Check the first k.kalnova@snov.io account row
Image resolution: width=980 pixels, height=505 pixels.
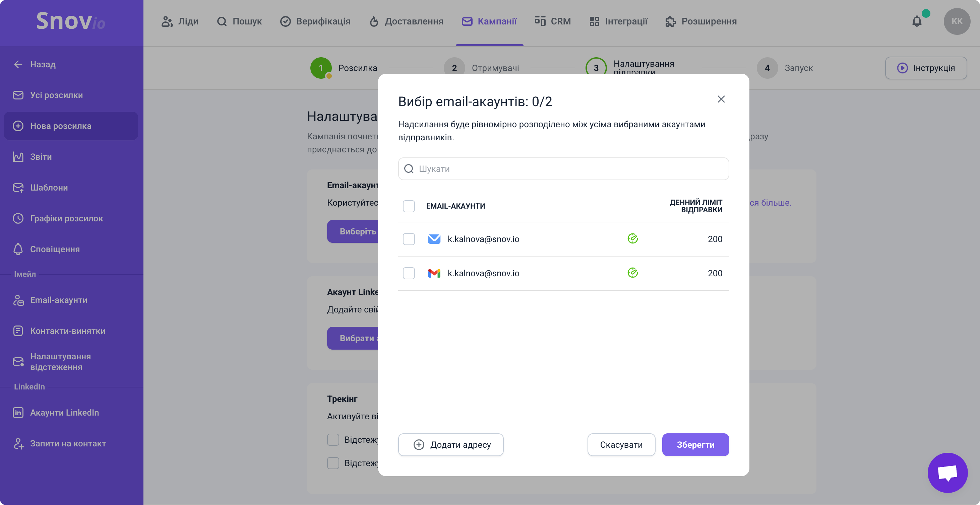point(409,239)
